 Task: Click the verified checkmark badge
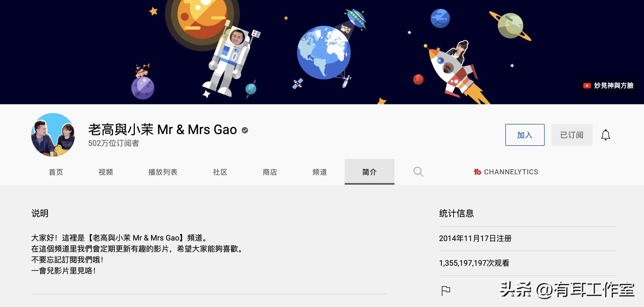click(245, 130)
